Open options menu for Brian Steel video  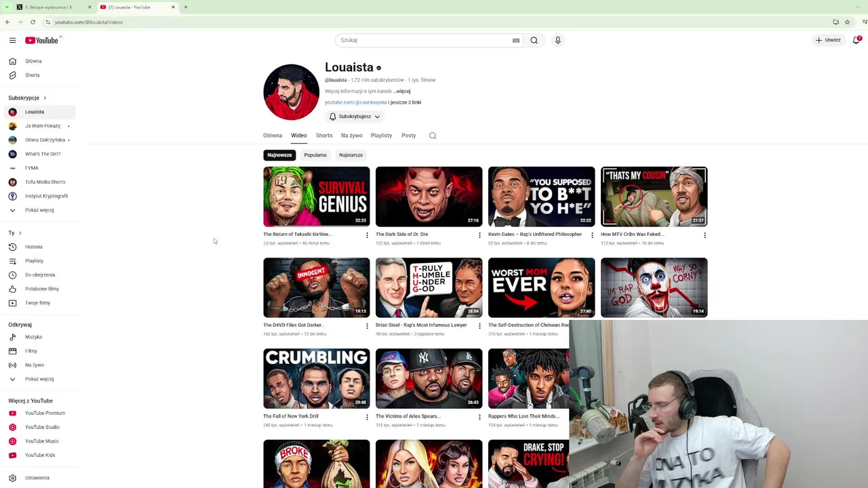[x=479, y=326]
